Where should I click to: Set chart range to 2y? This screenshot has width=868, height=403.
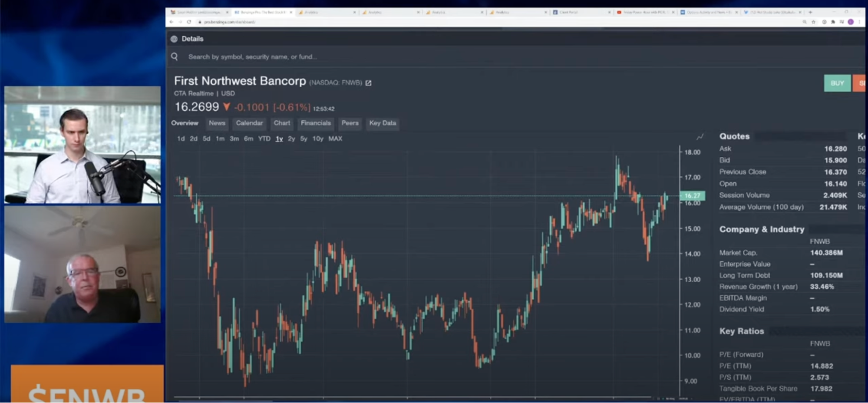click(291, 139)
